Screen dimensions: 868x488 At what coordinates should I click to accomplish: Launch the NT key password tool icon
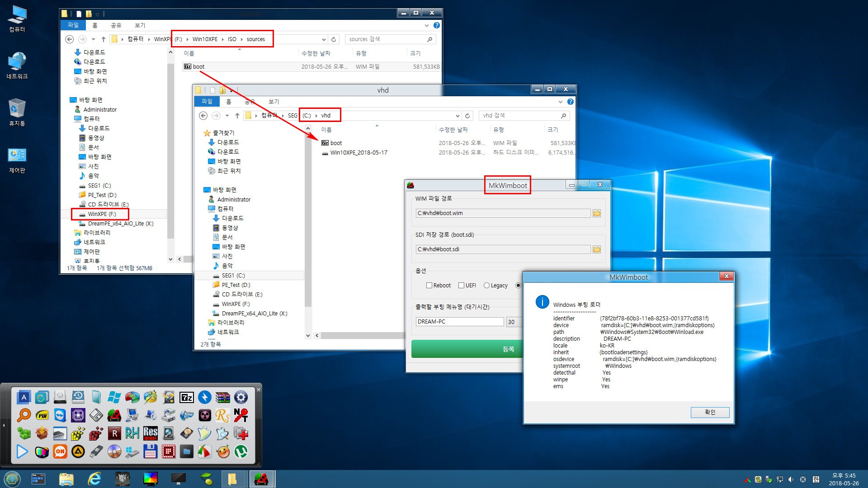click(241, 415)
